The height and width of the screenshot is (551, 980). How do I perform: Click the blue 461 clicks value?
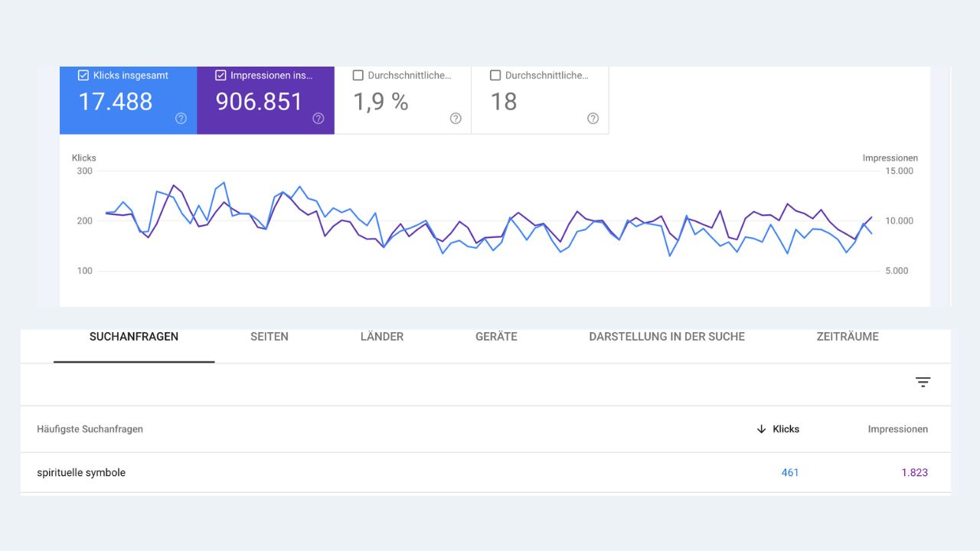pos(790,472)
